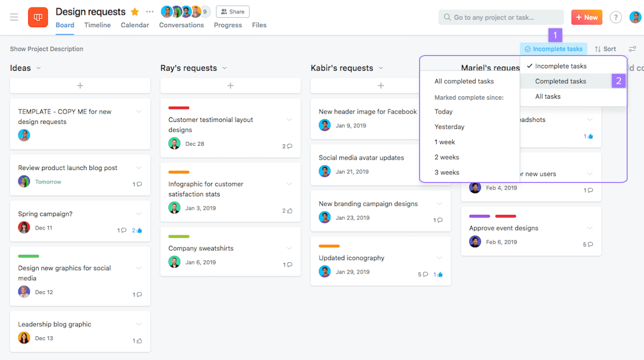Toggle All tasks visibility filter
Image resolution: width=644 pixels, height=360 pixels.
[x=547, y=96]
